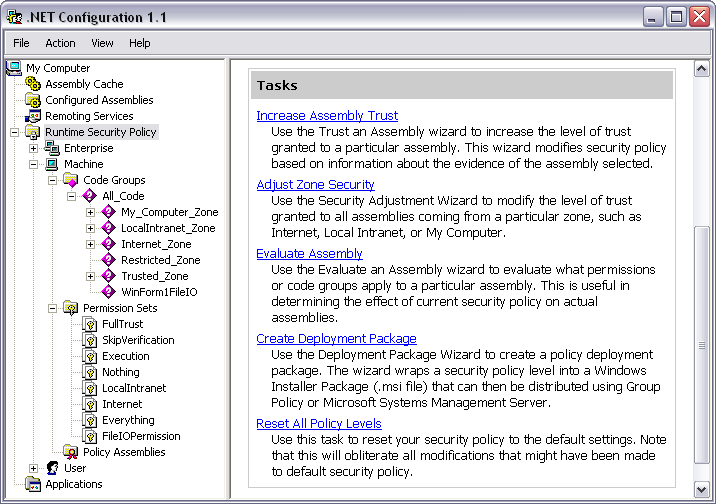Select the FullTrust label
Viewport: 716px width, 504px height.
click(122, 324)
